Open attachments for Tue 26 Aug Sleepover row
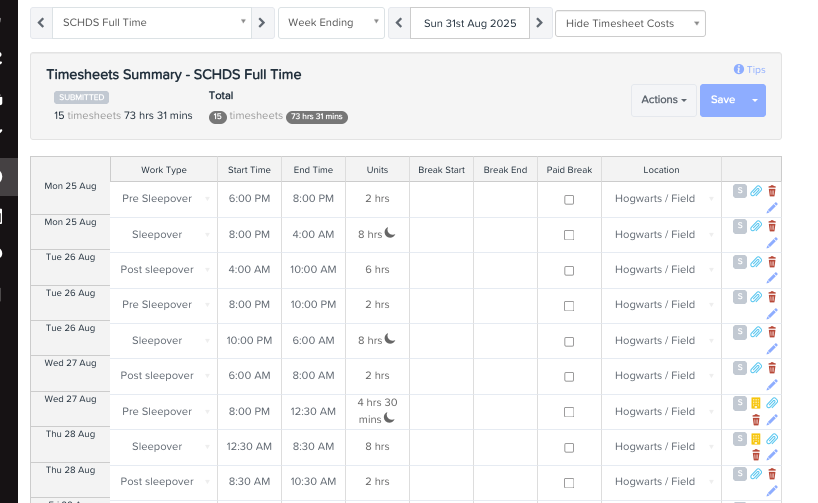Viewport: 818px width, 503px height. click(756, 332)
